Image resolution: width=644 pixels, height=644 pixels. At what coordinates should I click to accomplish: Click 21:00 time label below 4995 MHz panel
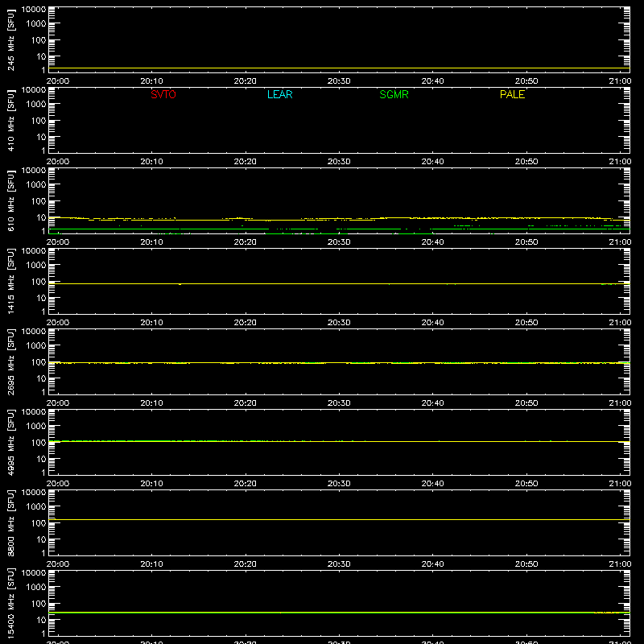(620, 484)
